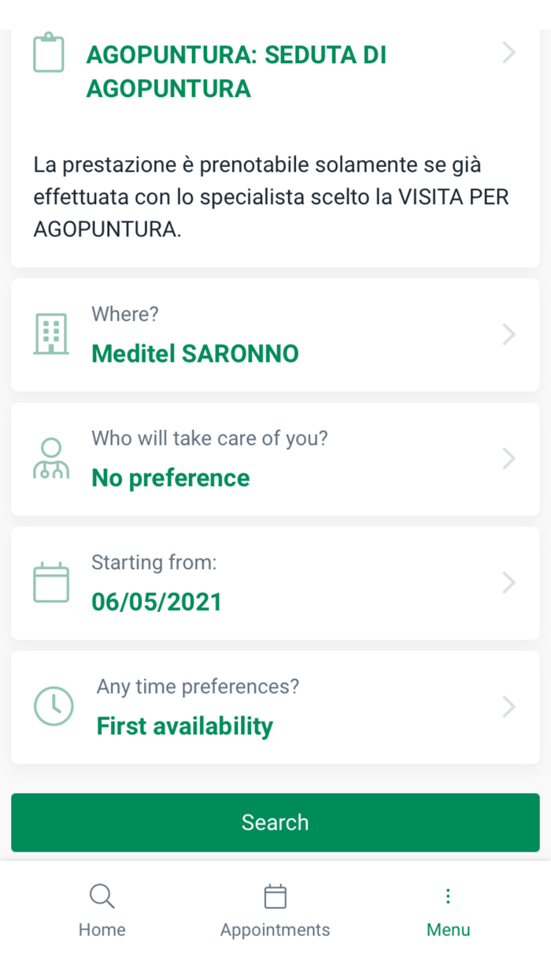This screenshot has height=980, width=551.
Task: Switch to the Appointments tab
Action: [x=275, y=910]
